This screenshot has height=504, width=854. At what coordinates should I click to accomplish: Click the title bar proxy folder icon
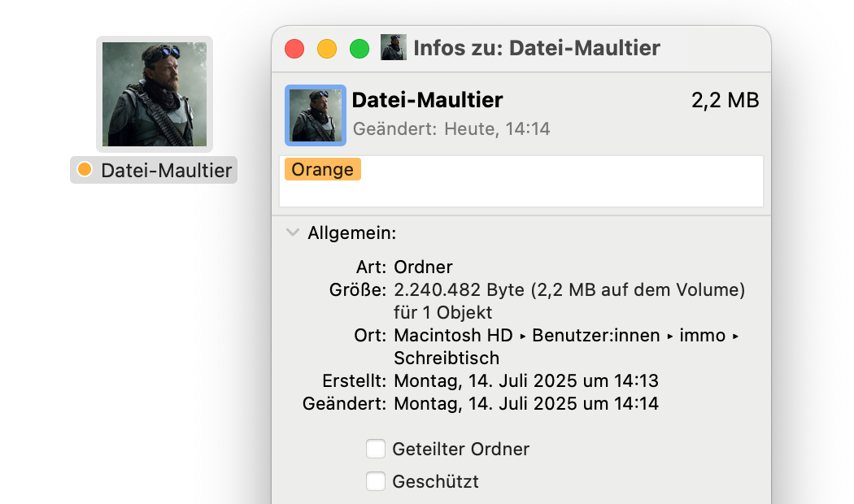[393, 47]
